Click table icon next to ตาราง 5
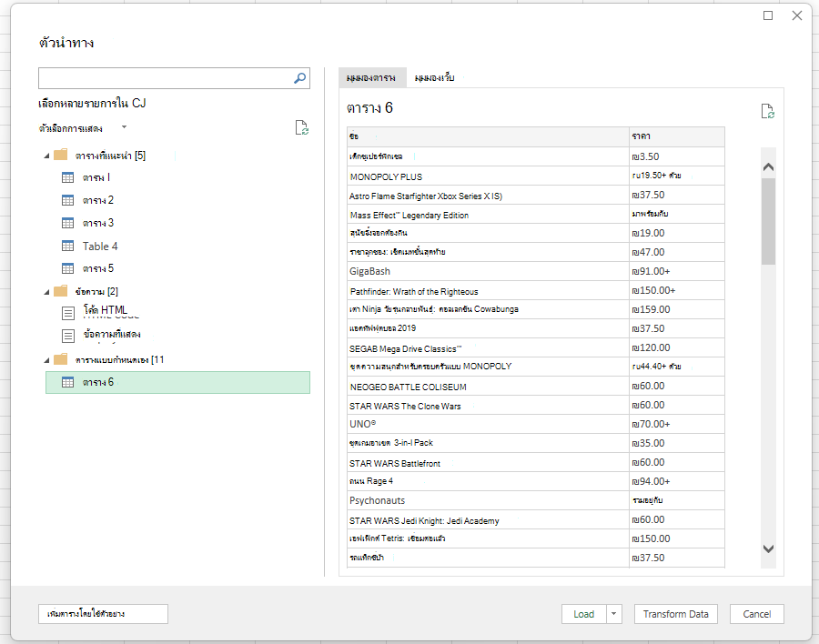The image size is (819, 644). 68,268
